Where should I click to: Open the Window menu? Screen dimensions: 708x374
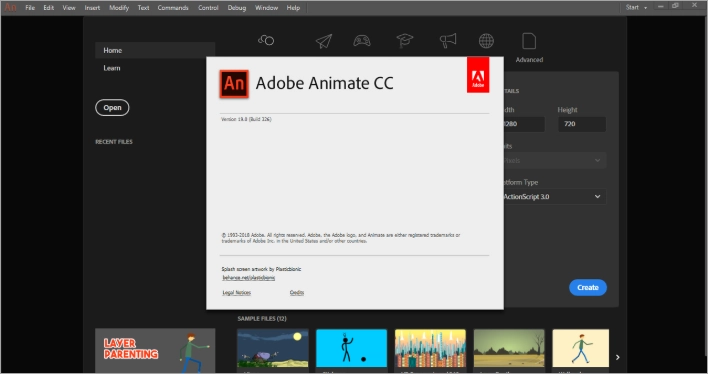click(266, 8)
